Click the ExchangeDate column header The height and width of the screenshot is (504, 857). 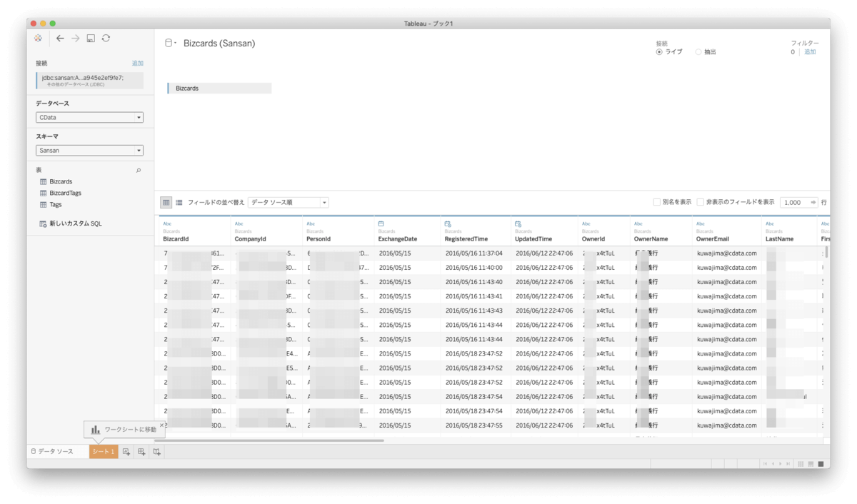pos(398,239)
